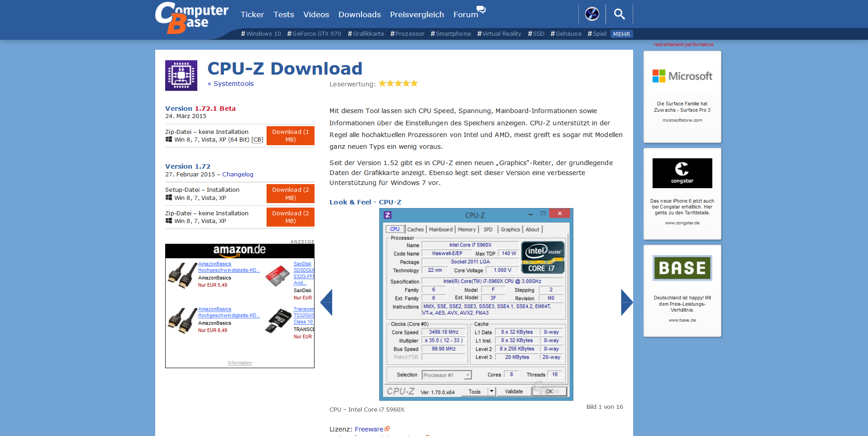Click the Information link under amazon ad

coord(240,363)
